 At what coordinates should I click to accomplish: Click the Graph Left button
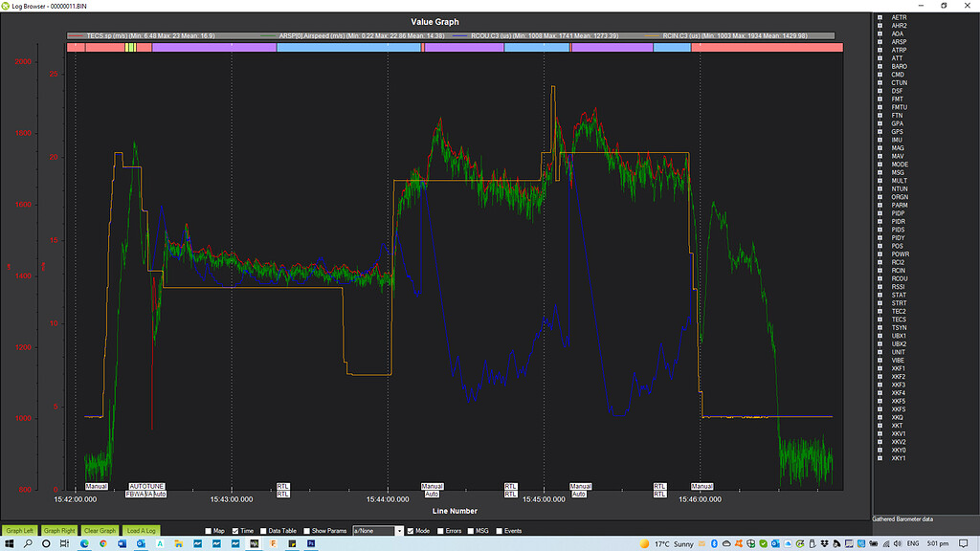tap(20, 531)
